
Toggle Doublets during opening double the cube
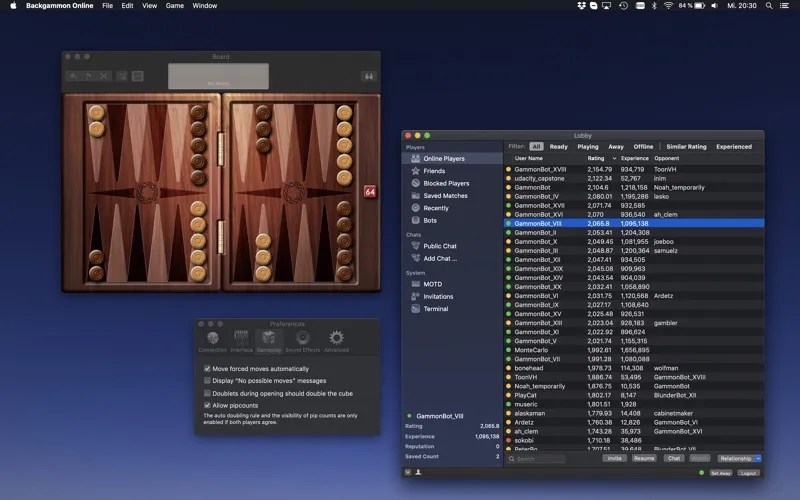coord(207,393)
